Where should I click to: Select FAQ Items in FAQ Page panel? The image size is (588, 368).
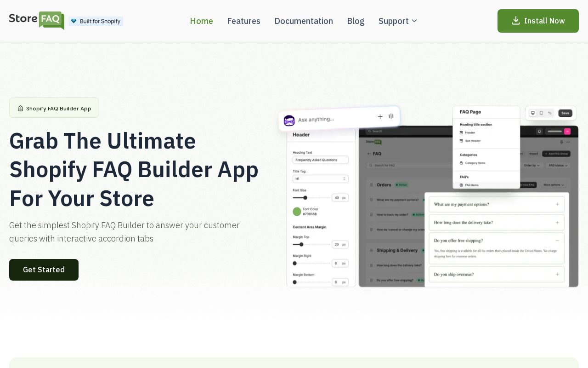486,185
